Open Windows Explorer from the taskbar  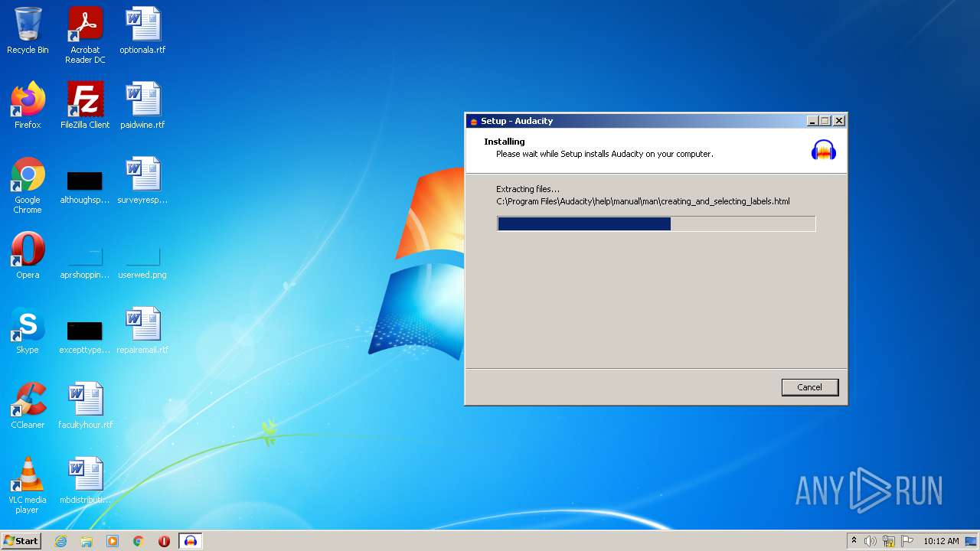click(87, 541)
